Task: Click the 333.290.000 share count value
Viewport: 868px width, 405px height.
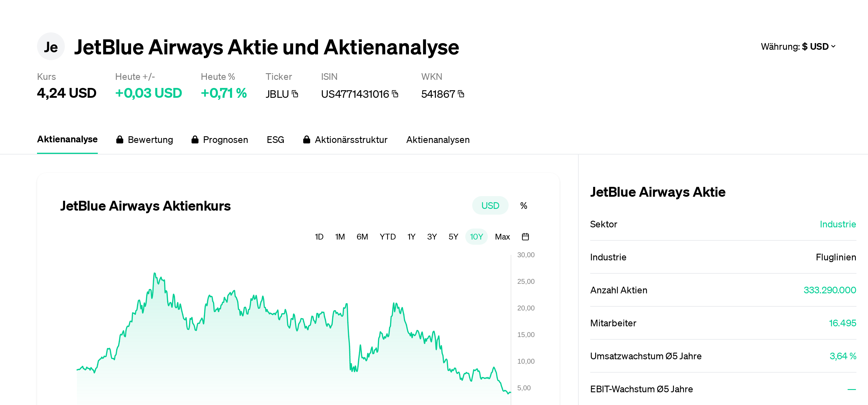Action: point(829,290)
